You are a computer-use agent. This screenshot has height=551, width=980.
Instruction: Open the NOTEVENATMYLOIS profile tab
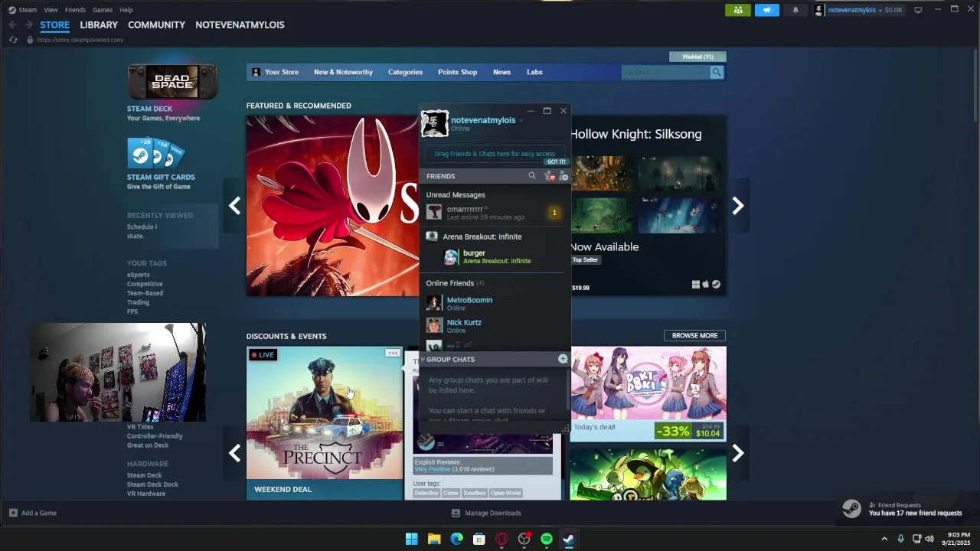coord(240,25)
